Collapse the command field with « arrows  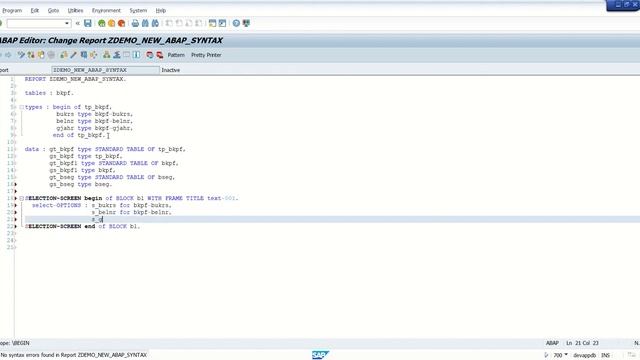point(78,23)
